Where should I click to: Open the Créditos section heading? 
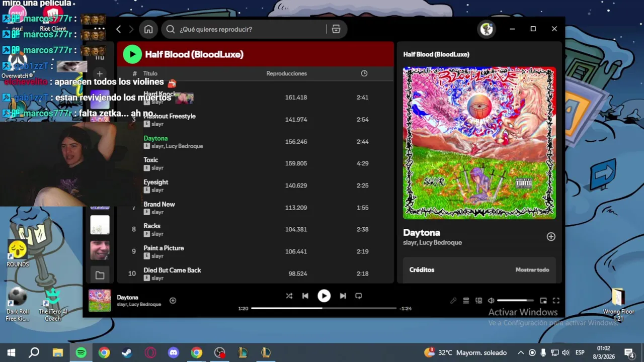click(422, 270)
